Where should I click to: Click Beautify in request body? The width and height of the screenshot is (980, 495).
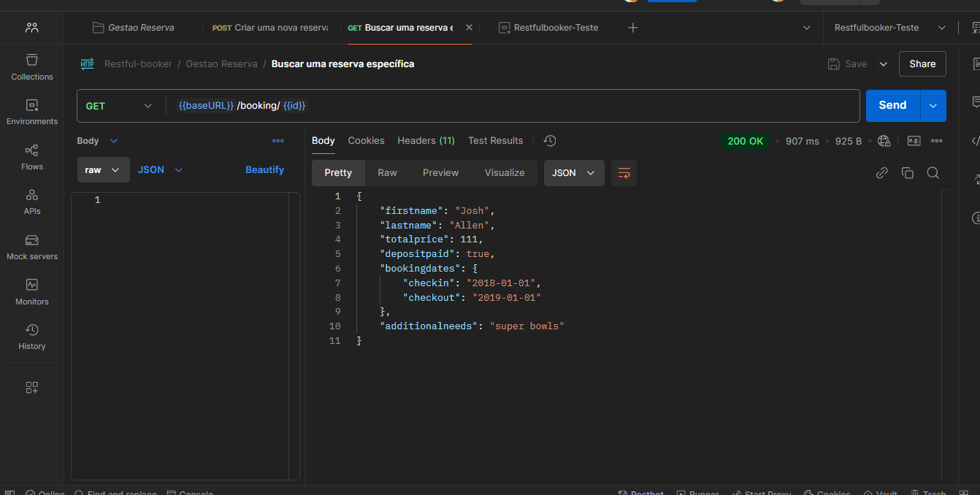(x=264, y=170)
